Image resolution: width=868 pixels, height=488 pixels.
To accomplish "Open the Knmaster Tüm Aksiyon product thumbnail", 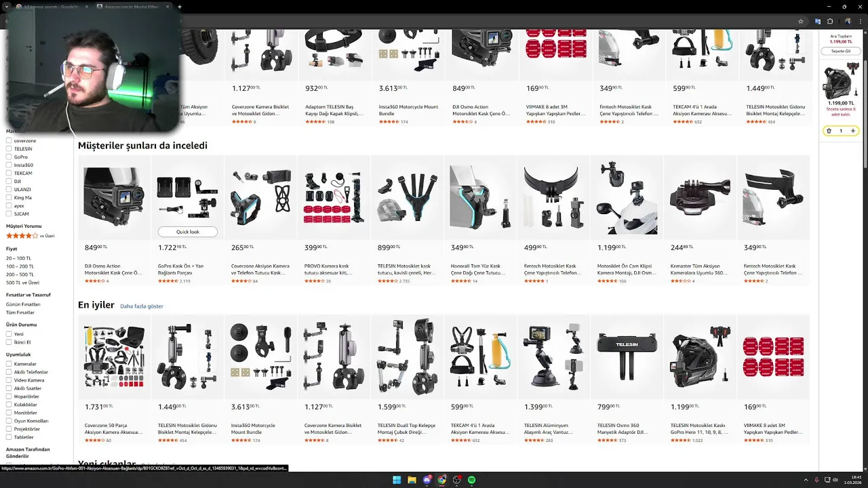I will click(700, 197).
